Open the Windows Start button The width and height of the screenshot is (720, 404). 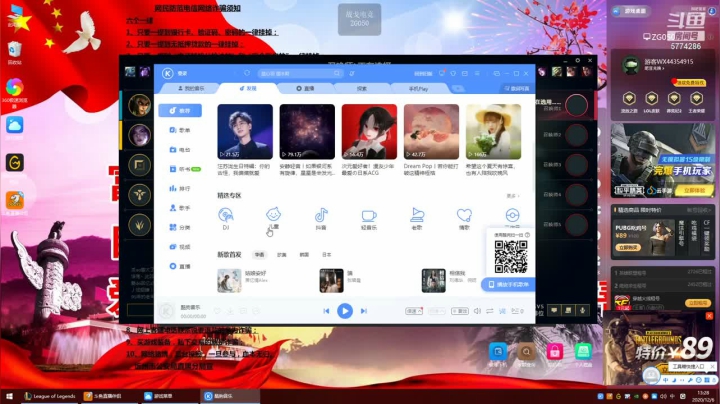(x=9, y=396)
